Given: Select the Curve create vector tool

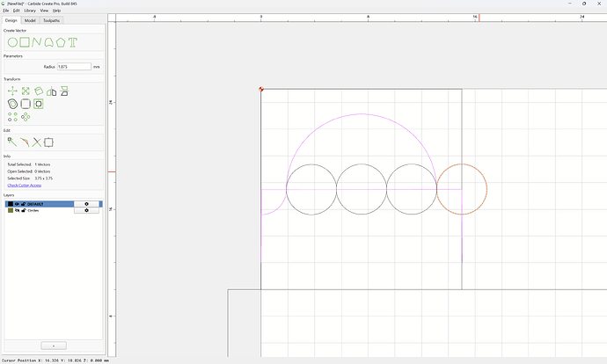Looking at the screenshot, I should [x=48, y=42].
